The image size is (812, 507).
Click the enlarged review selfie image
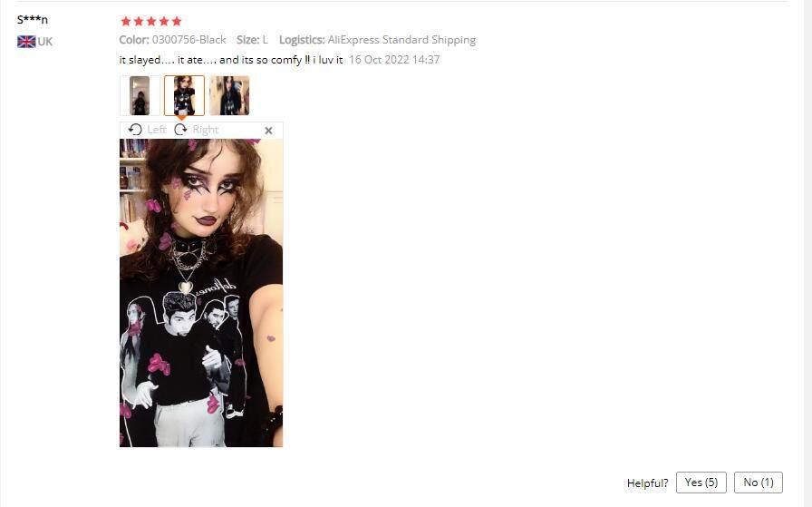pos(201,293)
